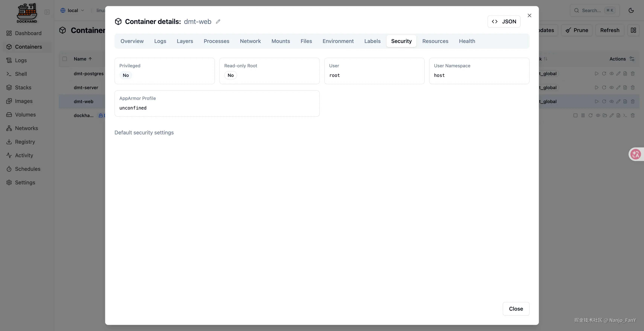Open the Resources tab
Screen dimensions: 644x331
[435, 41]
